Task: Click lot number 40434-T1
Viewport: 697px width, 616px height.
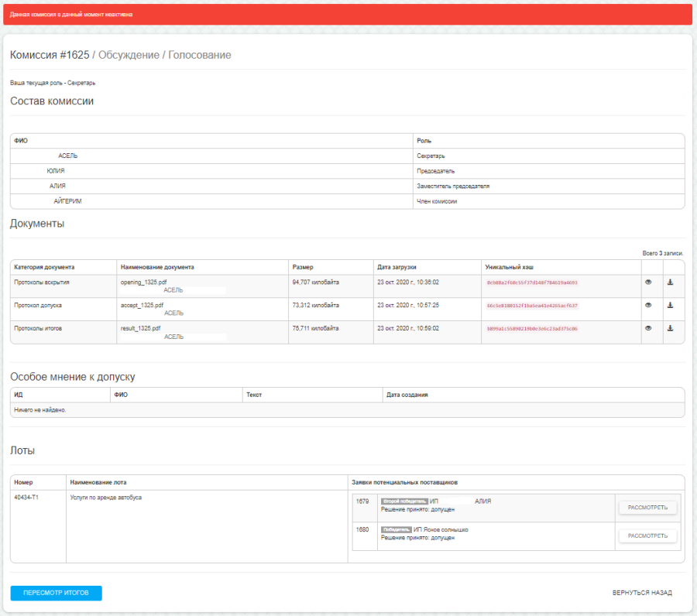Action: point(26,498)
